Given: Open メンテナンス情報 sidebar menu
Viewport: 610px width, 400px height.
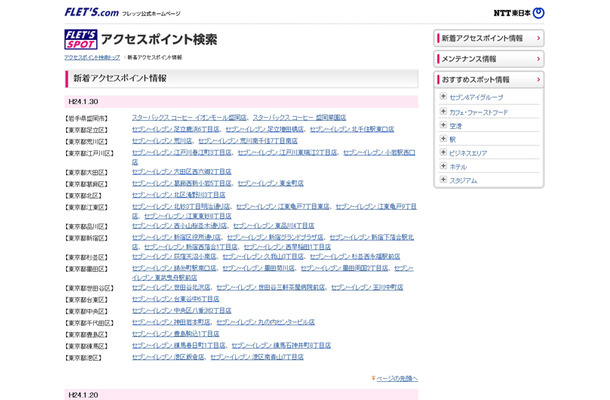Looking at the screenshot, I should click(489, 59).
